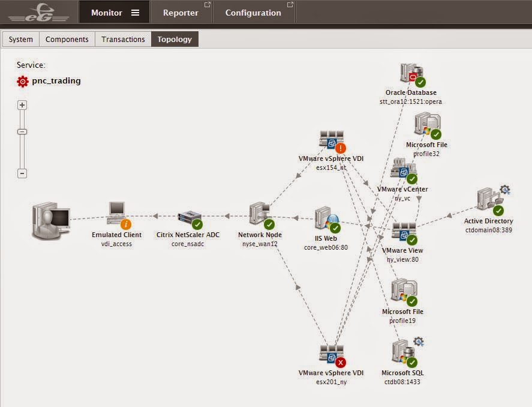This screenshot has width=532, height=407.
Task: Click the Active Directory label
Action: tap(489, 221)
